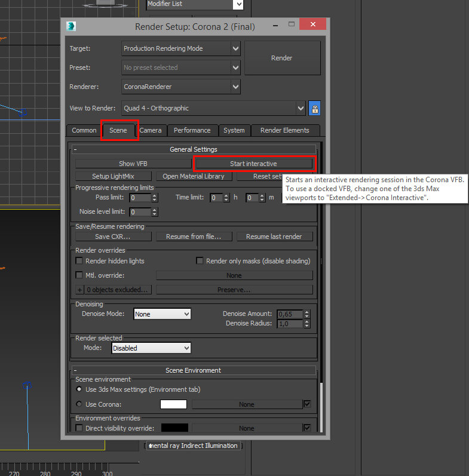Click Save CXR button
Screen dimensions: 469x476
coord(113,237)
